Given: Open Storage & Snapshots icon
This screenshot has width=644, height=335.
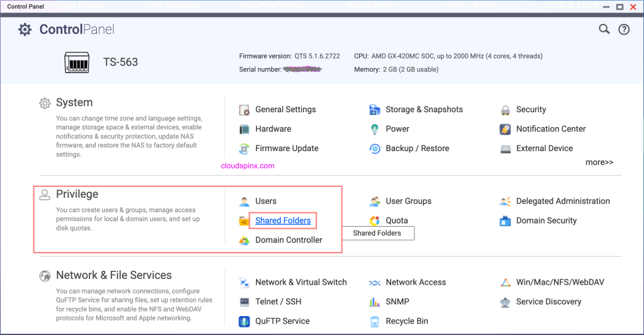Looking at the screenshot, I should (x=375, y=110).
